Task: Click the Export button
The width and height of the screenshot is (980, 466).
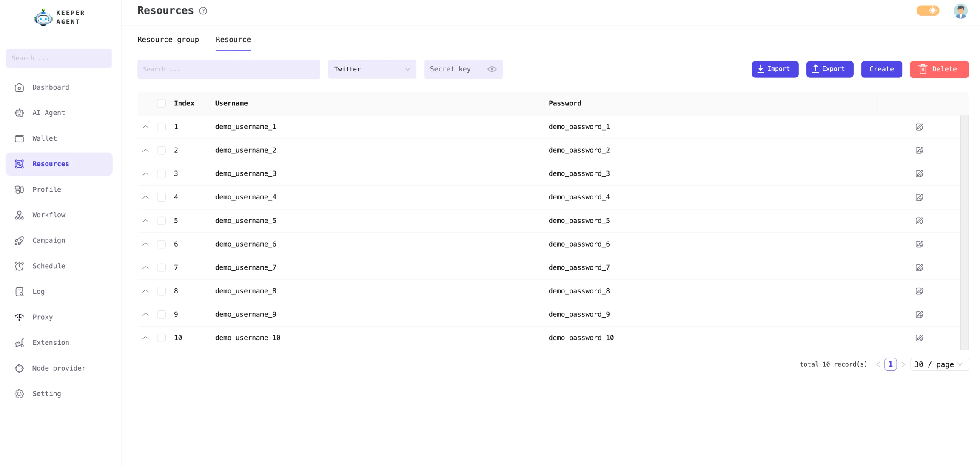Action: click(x=829, y=69)
